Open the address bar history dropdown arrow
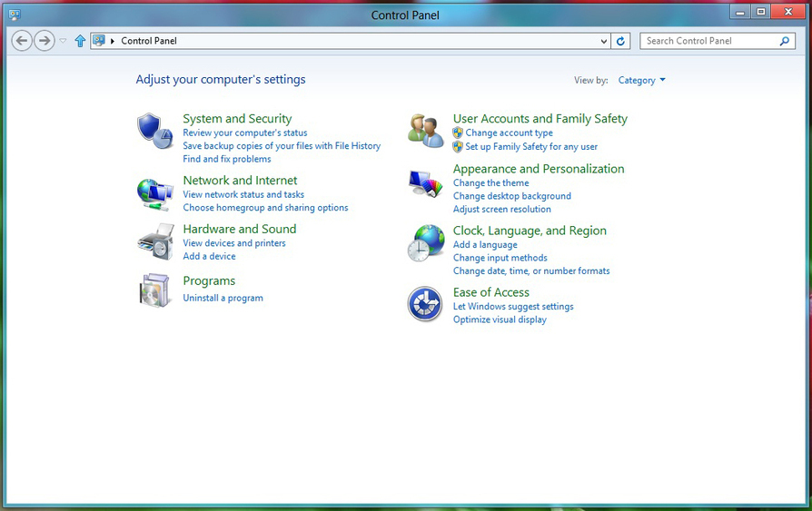 (x=605, y=41)
